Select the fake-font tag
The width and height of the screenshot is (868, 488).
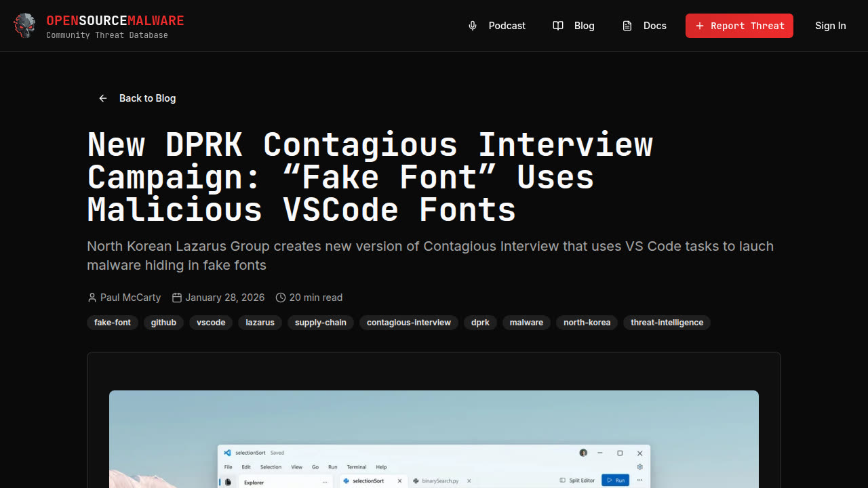coord(113,323)
